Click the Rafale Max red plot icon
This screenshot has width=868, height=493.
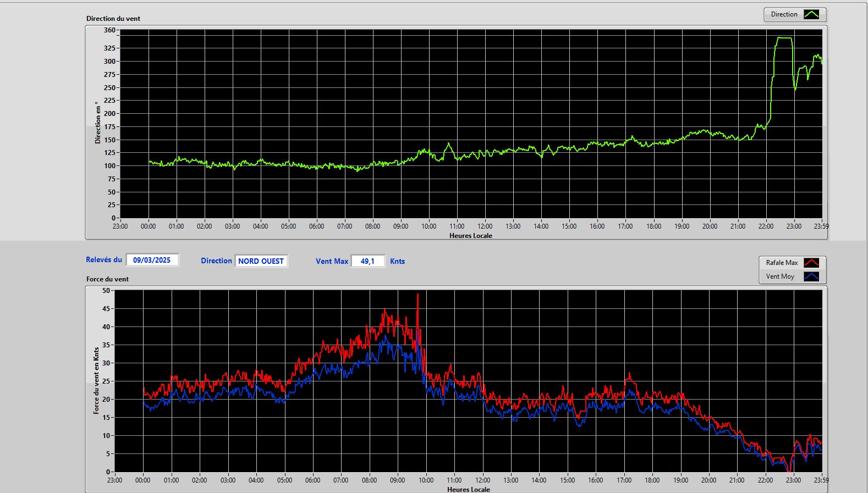(x=811, y=263)
